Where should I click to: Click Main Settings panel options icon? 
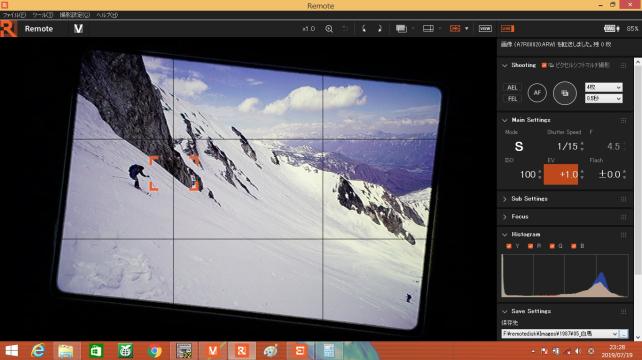pyautogui.click(x=623, y=121)
